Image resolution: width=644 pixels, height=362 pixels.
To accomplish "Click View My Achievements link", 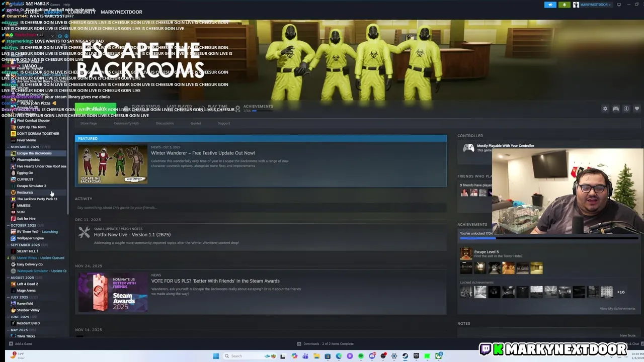I will [617, 309].
